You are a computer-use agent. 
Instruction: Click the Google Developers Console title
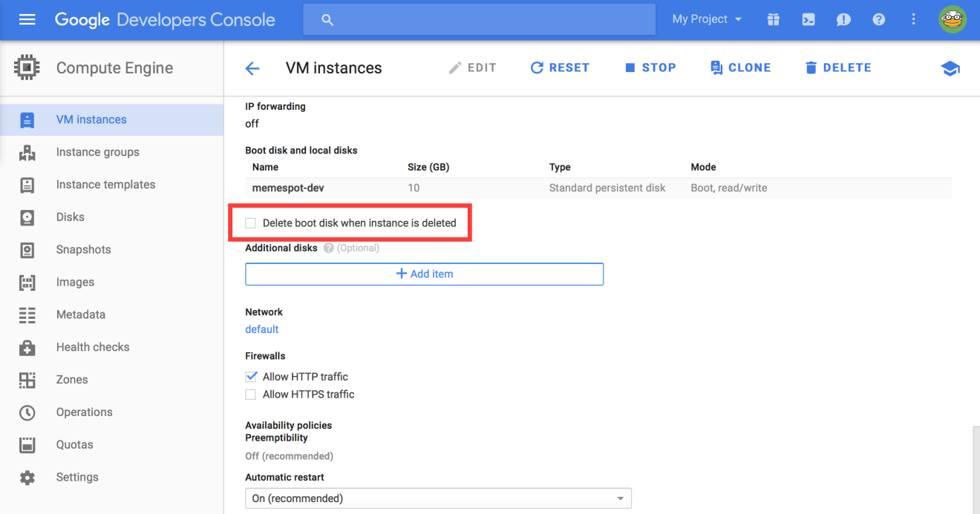(165, 20)
